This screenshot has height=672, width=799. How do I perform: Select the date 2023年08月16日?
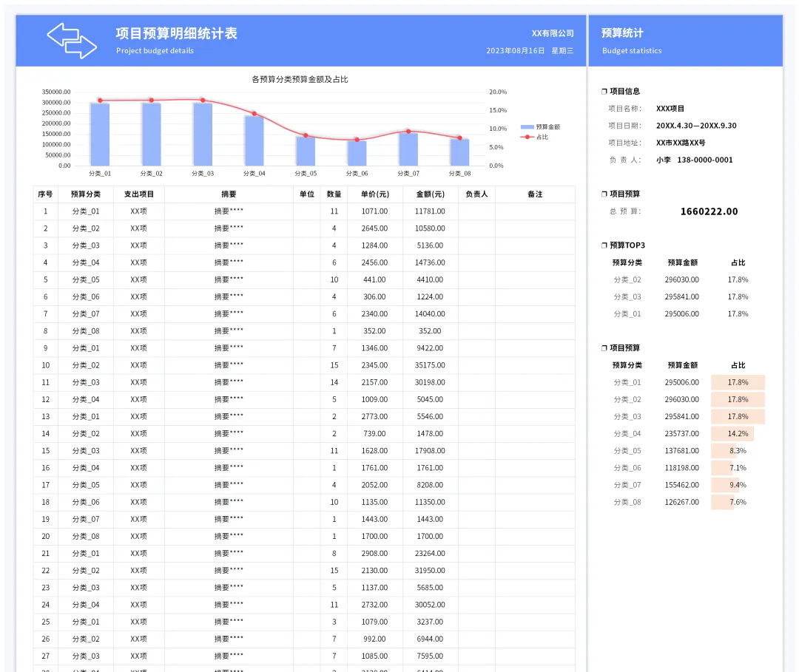pyautogui.click(x=515, y=50)
